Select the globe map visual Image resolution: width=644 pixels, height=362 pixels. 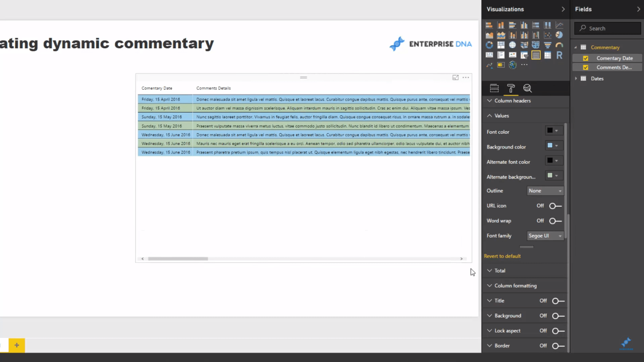tap(513, 45)
